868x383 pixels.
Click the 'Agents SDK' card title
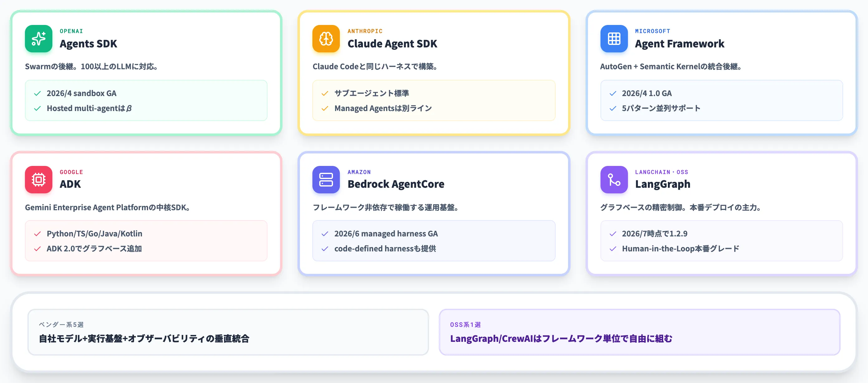pos(88,44)
